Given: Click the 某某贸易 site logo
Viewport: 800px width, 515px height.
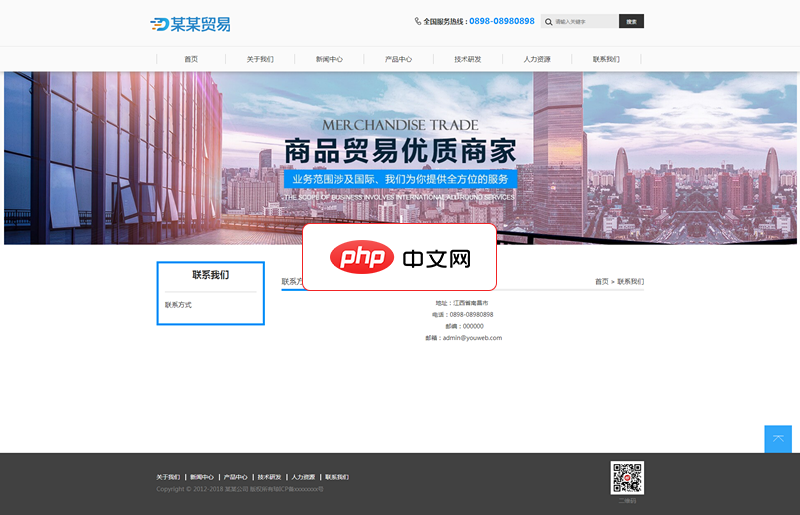Looking at the screenshot, I should point(190,24).
